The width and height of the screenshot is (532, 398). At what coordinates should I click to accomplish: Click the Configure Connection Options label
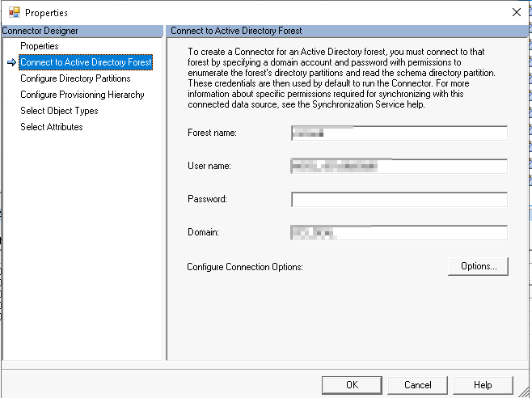point(244,267)
